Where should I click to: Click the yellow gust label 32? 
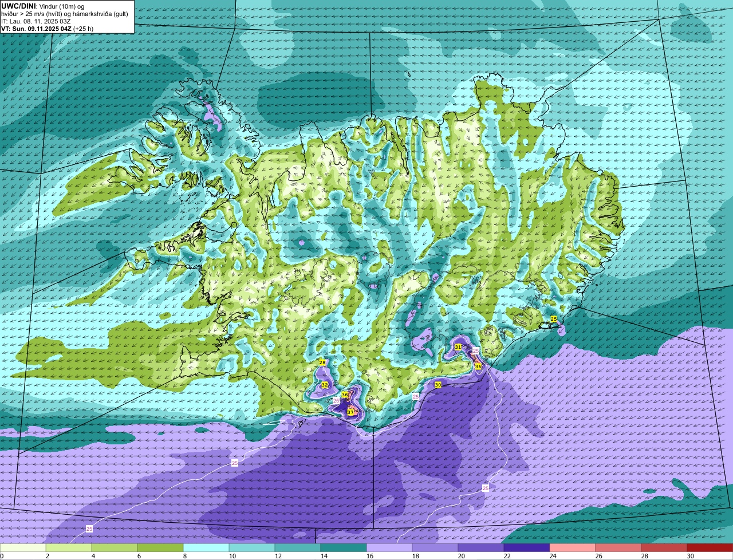[x=325, y=385]
